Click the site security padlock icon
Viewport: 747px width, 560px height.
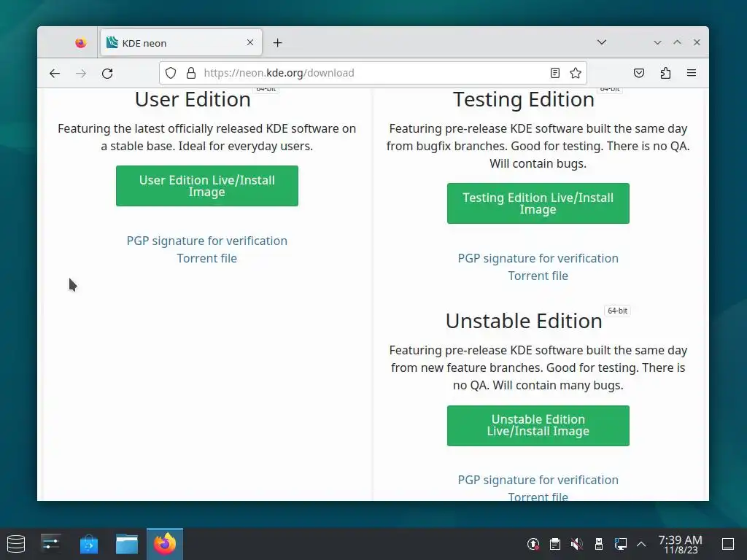coord(191,73)
